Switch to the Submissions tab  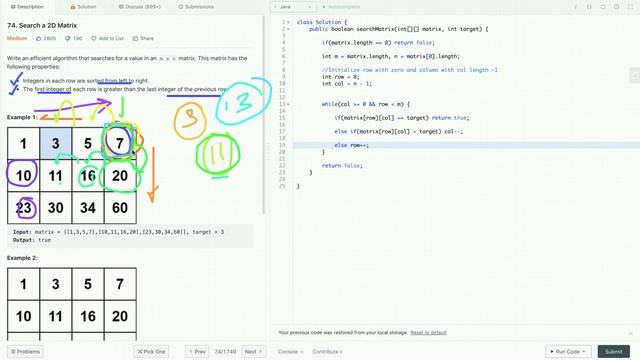click(196, 7)
